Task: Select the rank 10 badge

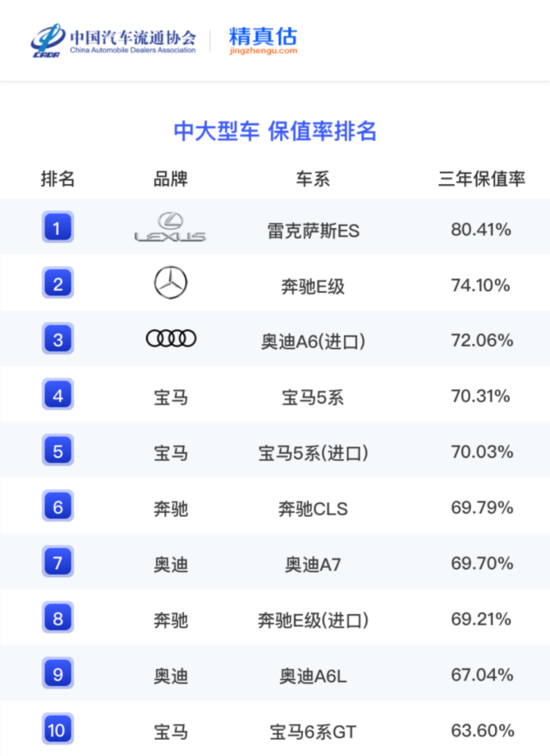Action: (57, 729)
